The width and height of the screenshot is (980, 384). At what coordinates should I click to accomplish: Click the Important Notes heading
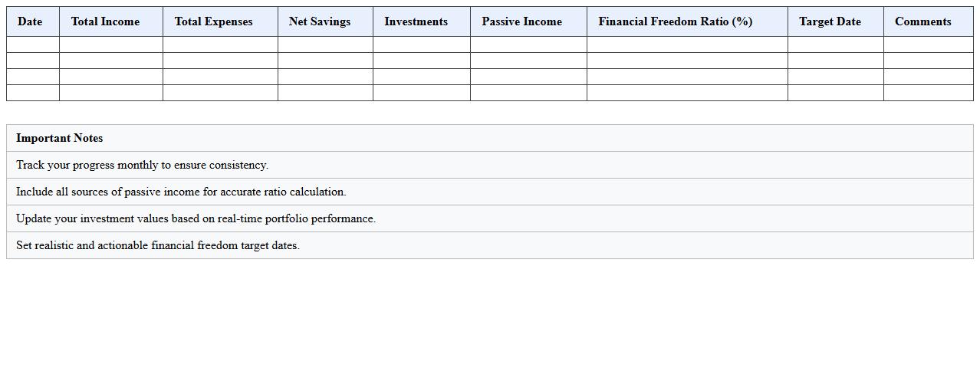coord(60,138)
